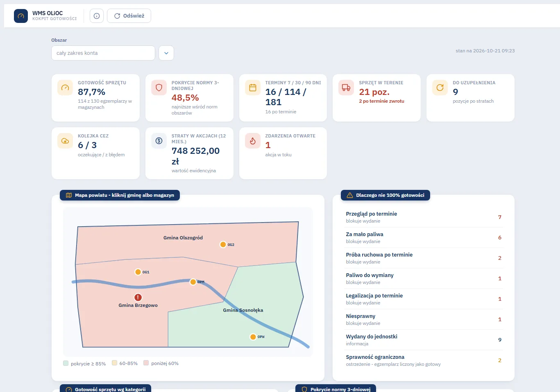Open the 'Niesprawny' row
560x392 pixels.
click(x=424, y=320)
